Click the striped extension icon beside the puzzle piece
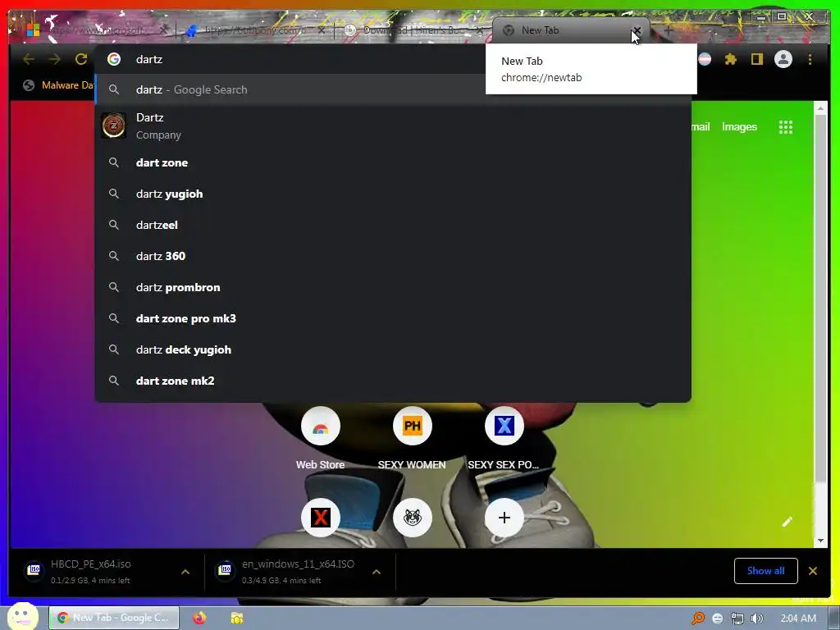 705,59
